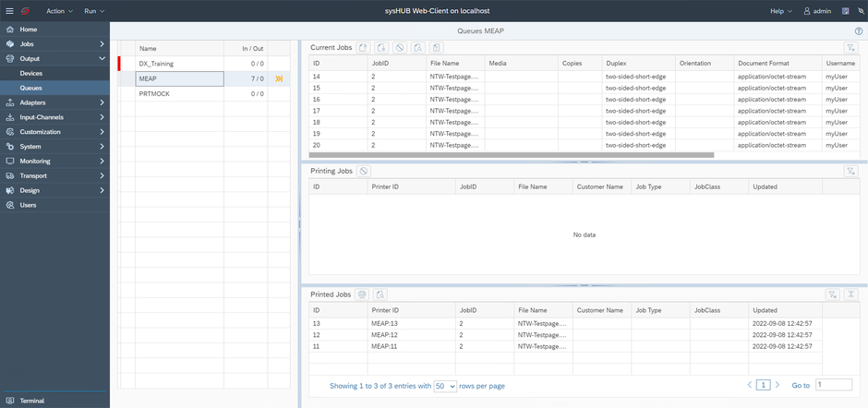Change rows per page dropdown showing 50
Screen dimensions: 868x408
click(x=445, y=386)
